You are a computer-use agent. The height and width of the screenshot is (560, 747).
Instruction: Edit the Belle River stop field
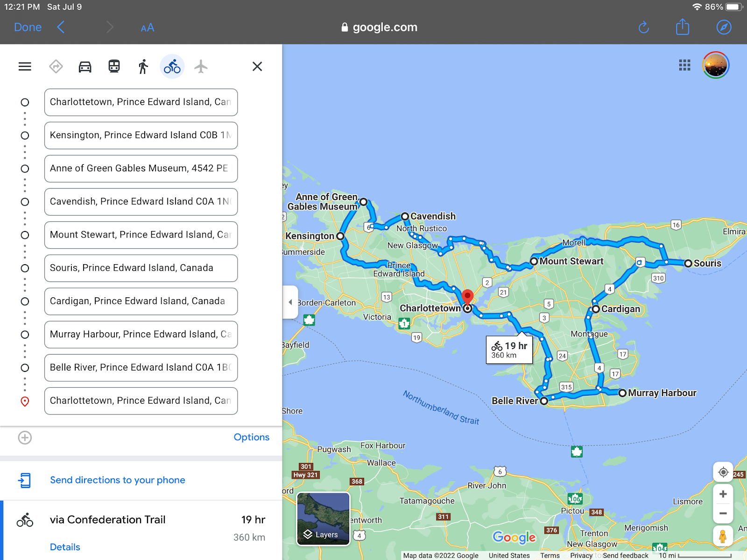coord(141,368)
